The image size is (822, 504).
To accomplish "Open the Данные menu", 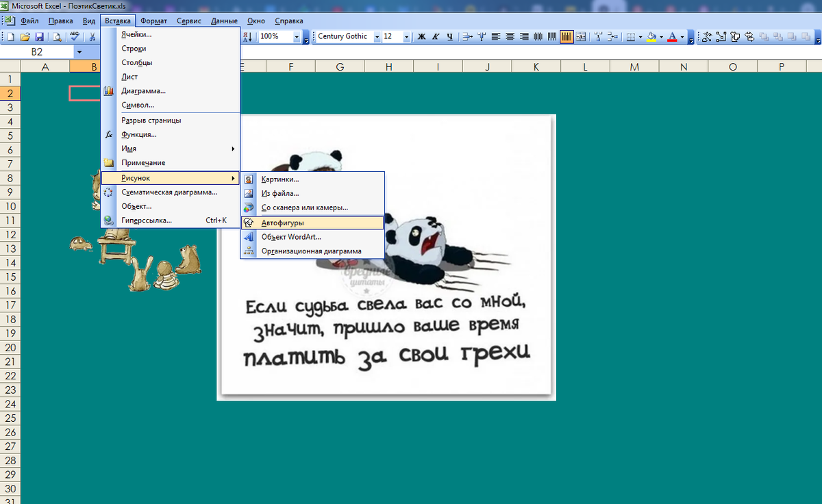I will 225,21.
